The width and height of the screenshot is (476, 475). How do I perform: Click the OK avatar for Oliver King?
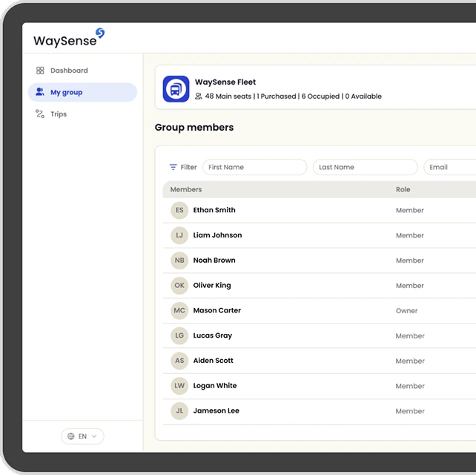(x=179, y=285)
